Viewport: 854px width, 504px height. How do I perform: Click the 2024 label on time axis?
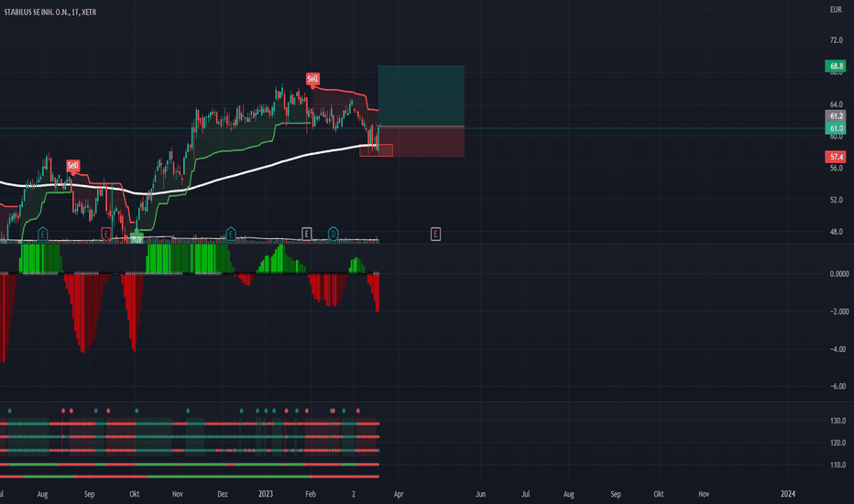point(787,494)
